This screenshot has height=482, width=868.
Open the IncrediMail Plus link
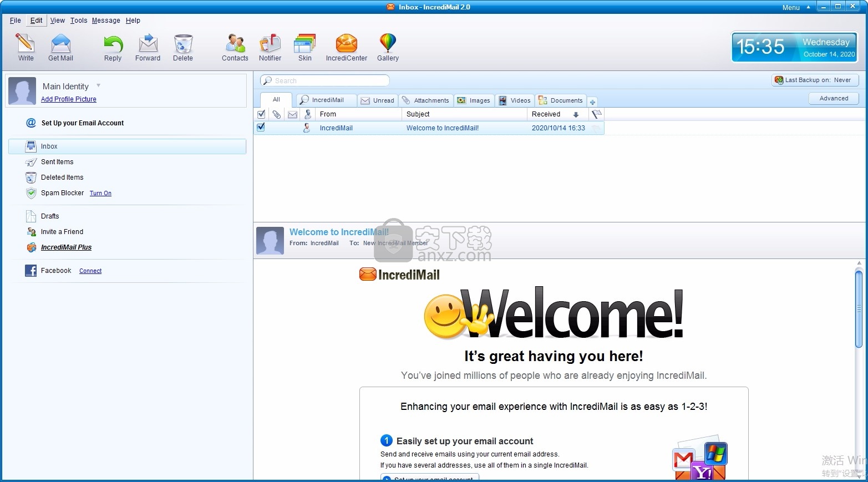(66, 247)
